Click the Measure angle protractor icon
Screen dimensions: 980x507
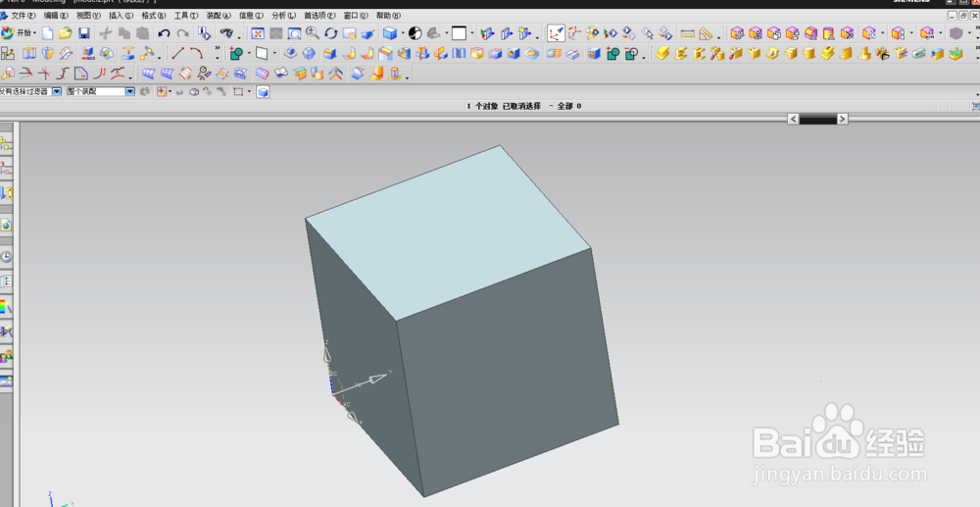[706, 33]
